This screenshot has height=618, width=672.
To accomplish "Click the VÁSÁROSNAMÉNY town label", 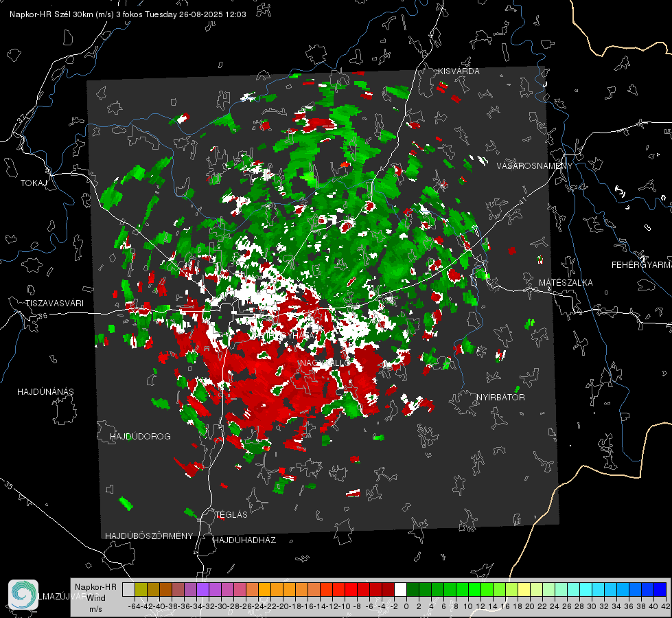I will point(535,165).
